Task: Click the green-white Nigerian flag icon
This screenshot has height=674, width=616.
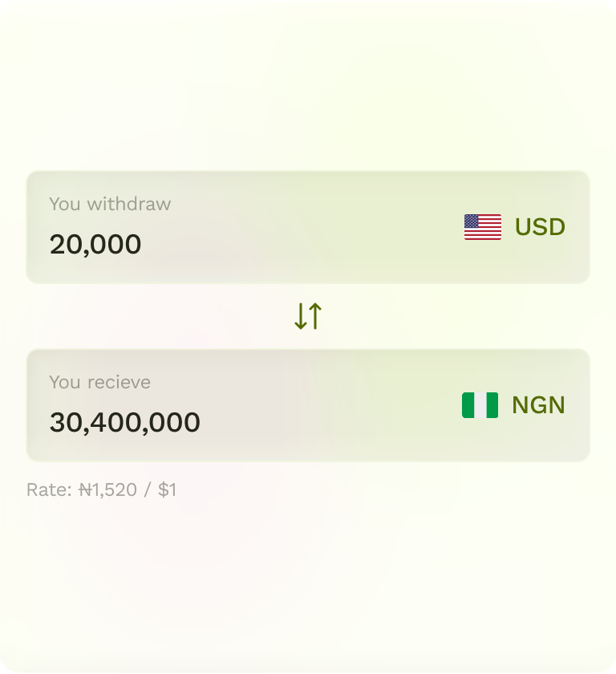Action: pyautogui.click(x=480, y=405)
